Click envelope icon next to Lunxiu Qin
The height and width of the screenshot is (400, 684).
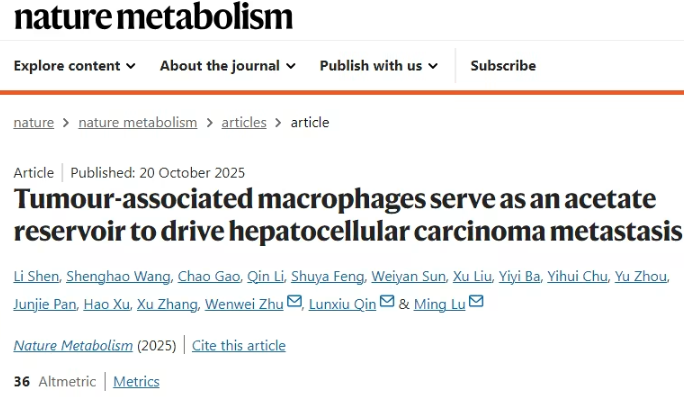387,301
